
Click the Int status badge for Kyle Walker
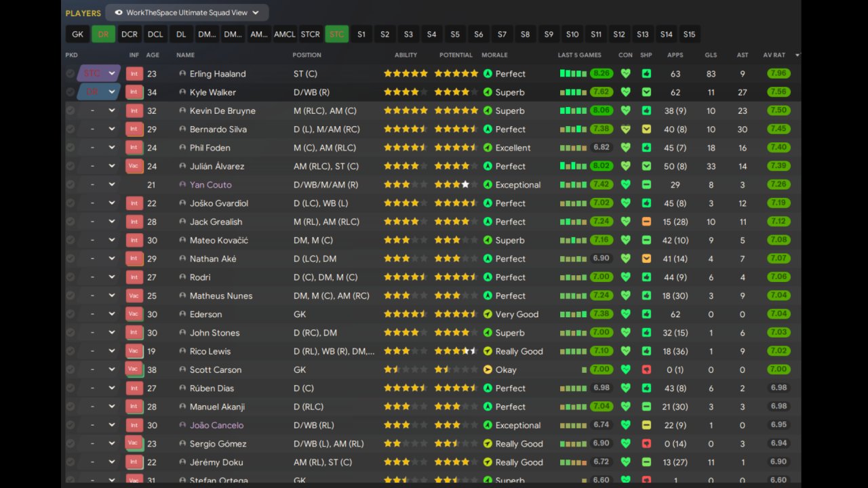(x=134, y=92)
